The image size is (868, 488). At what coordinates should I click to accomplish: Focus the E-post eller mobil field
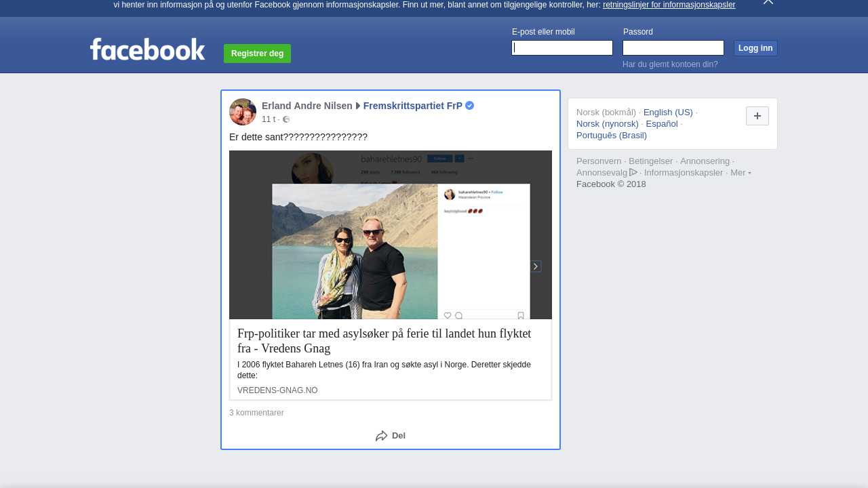point(562,47)
